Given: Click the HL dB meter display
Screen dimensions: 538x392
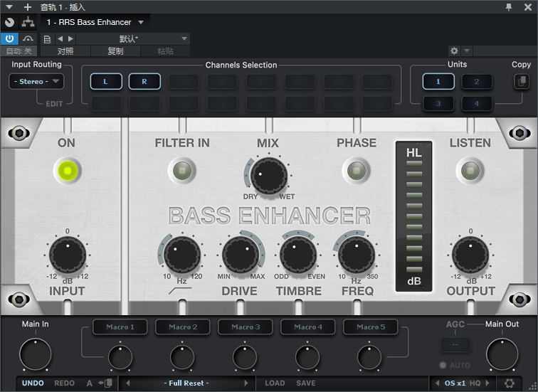Looking at the screenshot, I should click(x=413, y=216).
